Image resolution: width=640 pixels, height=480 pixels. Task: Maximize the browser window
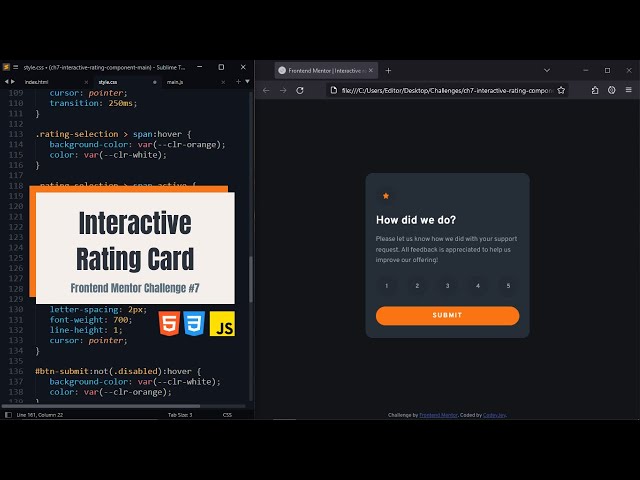click(x=607, y=70)
